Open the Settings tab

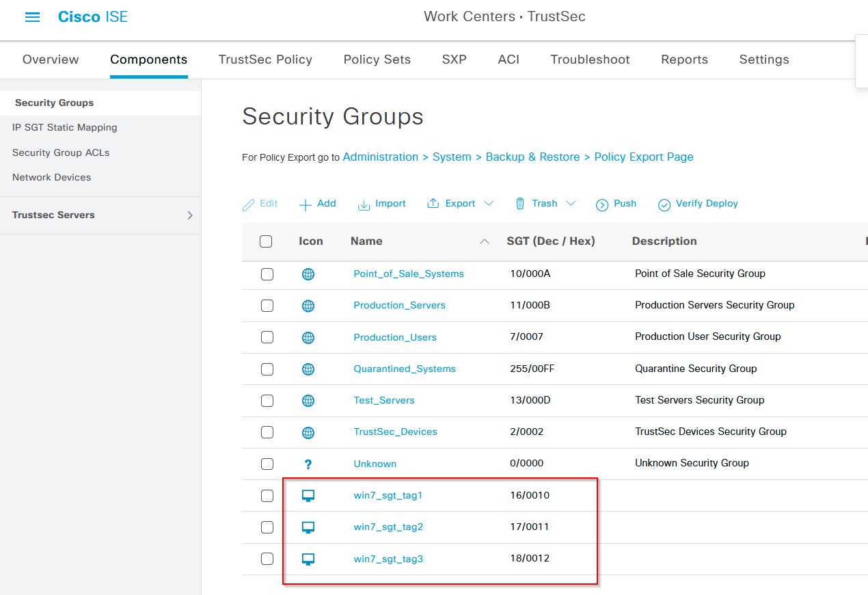764,59
